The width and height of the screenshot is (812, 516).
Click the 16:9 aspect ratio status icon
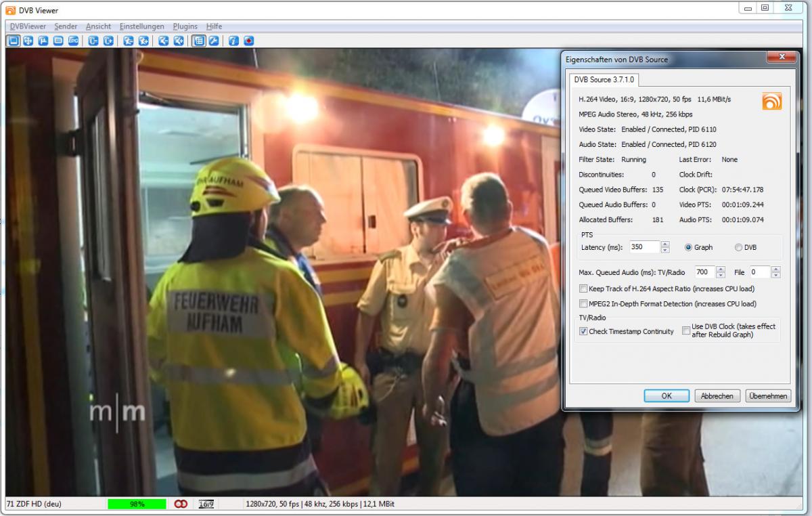[x=206, y=504]
